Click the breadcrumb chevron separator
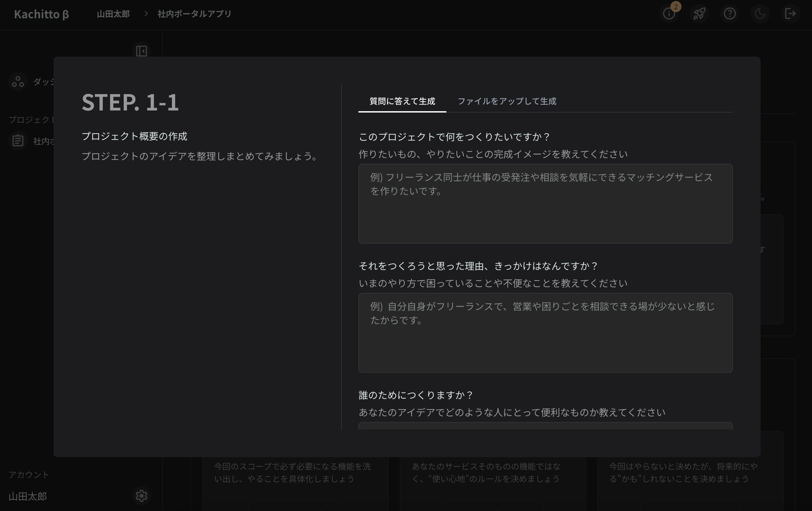The height and width of the screenshot is (511, 812). coord(146,14)
